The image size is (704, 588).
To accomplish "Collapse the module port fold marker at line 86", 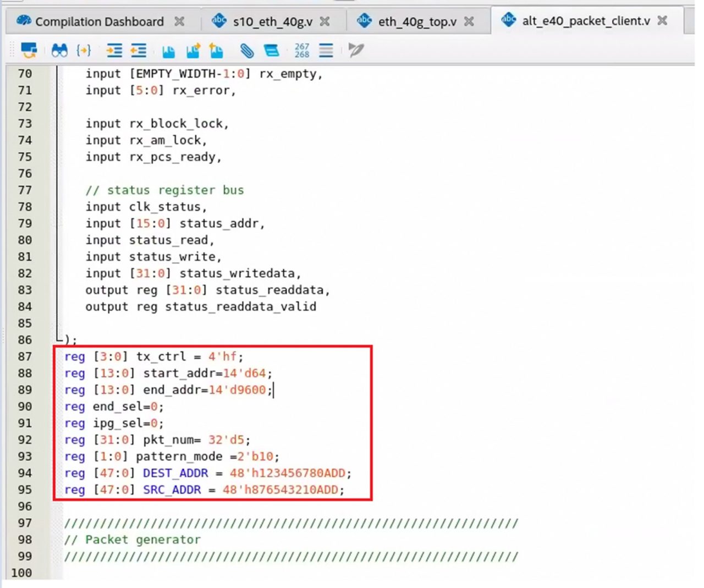I will pos(58,339).
